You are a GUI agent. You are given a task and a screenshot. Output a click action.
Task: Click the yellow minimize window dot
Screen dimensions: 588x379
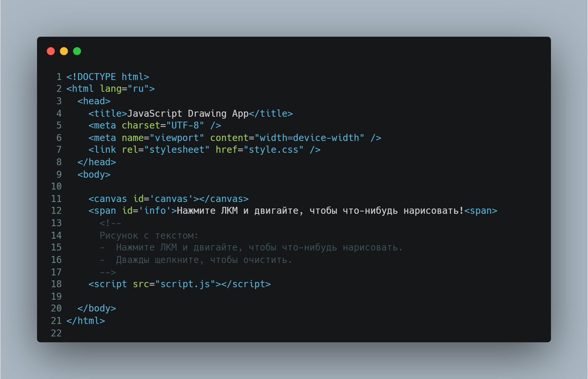64,51
